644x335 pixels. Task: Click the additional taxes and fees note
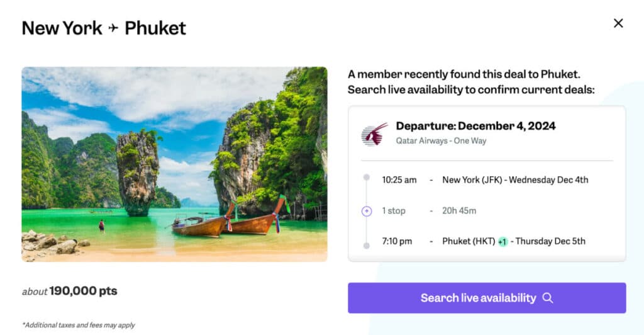click(x=79, y=325)
